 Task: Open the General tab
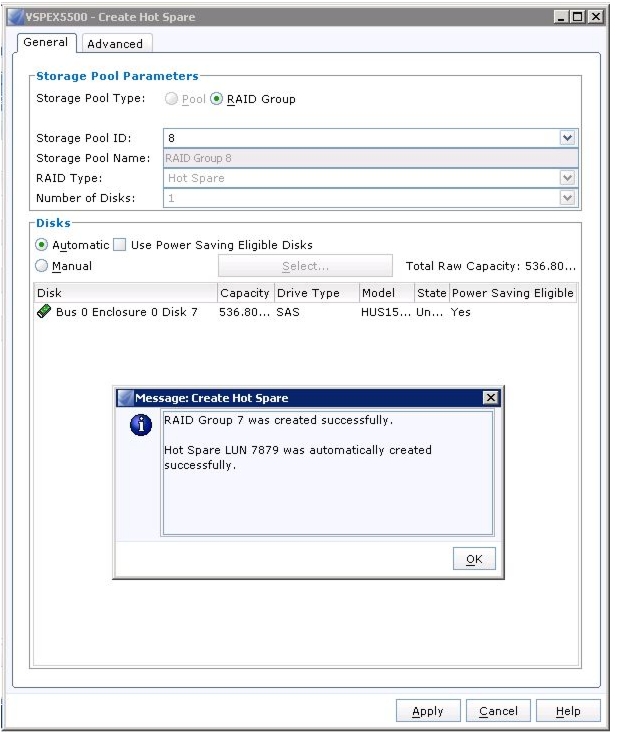click(x=46, y=42)
